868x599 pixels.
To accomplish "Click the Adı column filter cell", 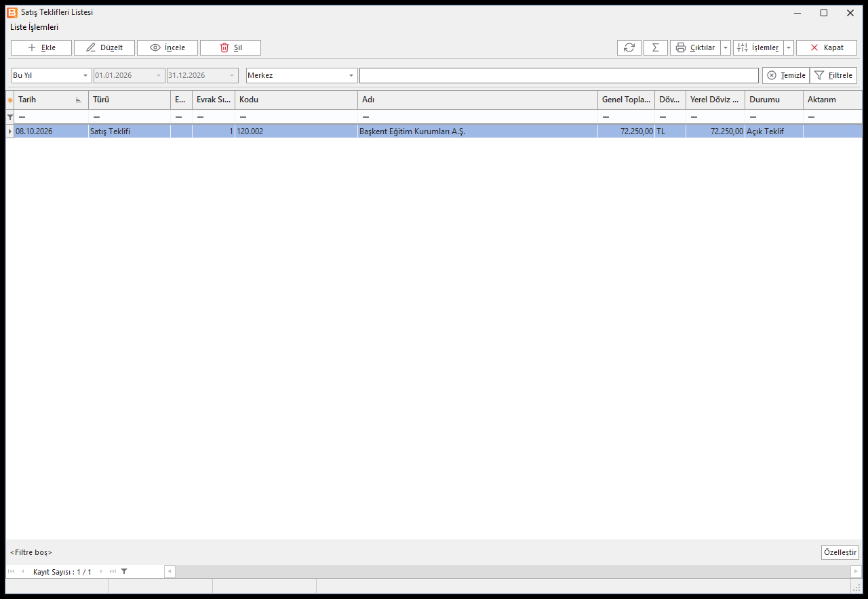I will coord(477,117).
